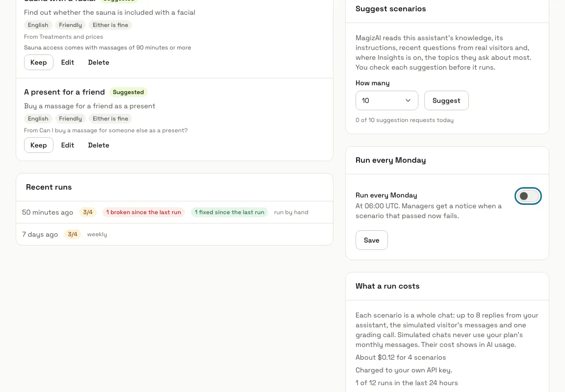
Task: Click the English tag under the sauna scenario
Action: 38,25
